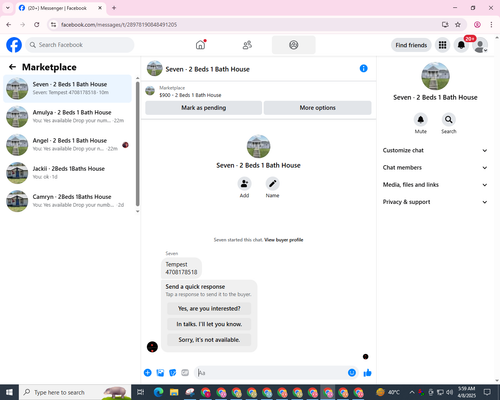The width and height of the screenshot is (500, 400).
Task: Open the account profile avatar menu
Action: click(480, 46)
